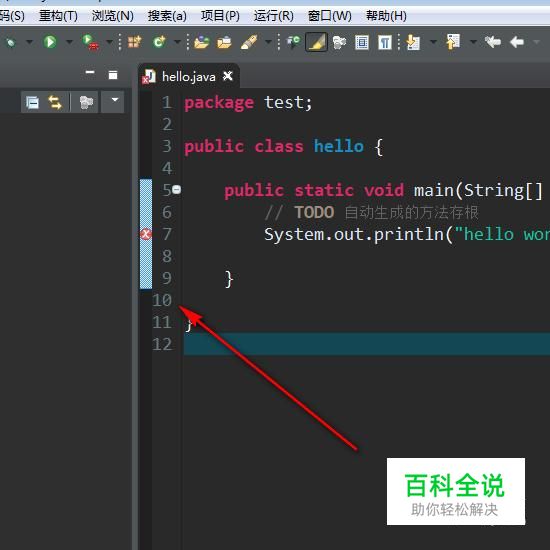Click the Next Annotation icon
This screenshot has height=550, width=550.
(413, 42)
